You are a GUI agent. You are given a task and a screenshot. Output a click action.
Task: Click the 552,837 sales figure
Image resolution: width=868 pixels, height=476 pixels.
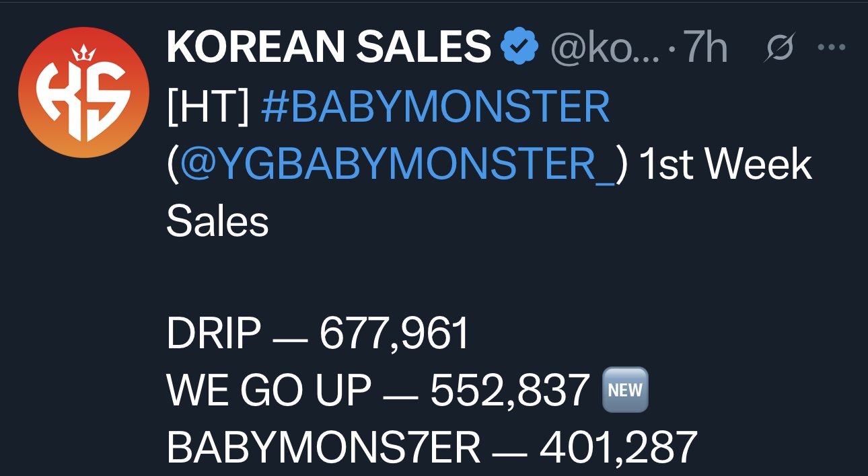(x=510, y=390)
